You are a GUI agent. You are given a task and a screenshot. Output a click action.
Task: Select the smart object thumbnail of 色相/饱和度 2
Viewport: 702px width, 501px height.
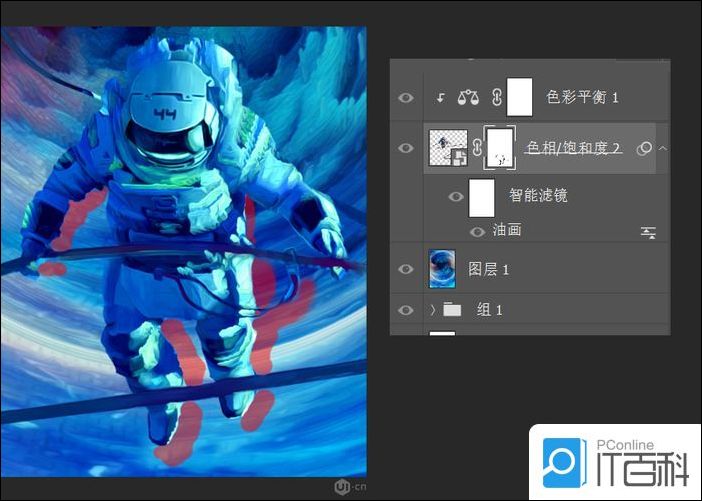pyautogui.click(x=448, y=147)
